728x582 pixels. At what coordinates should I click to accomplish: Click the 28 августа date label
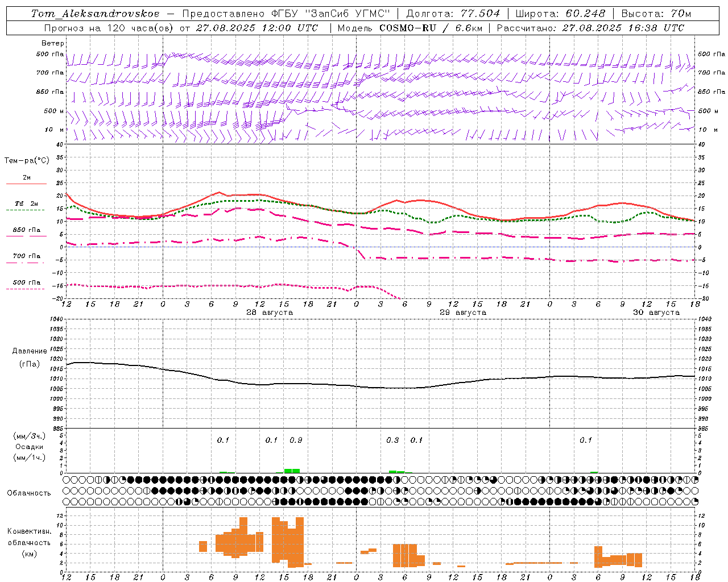tap(270, 313)
